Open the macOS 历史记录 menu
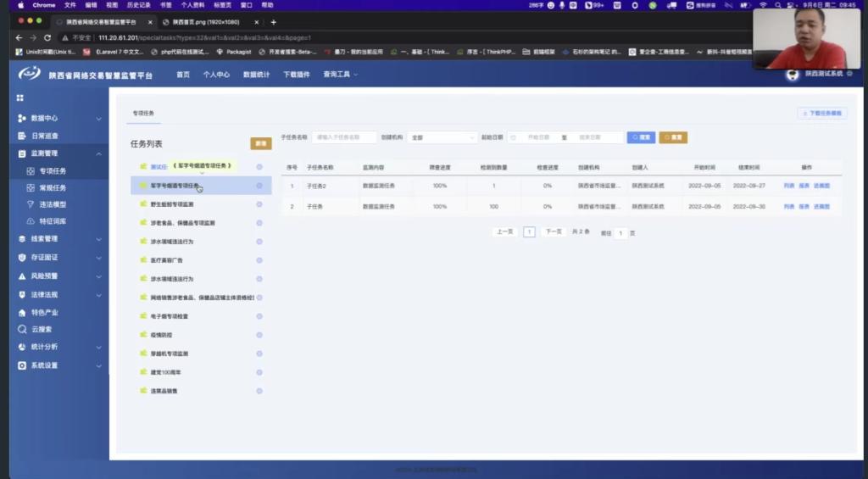 pos(138,5)
